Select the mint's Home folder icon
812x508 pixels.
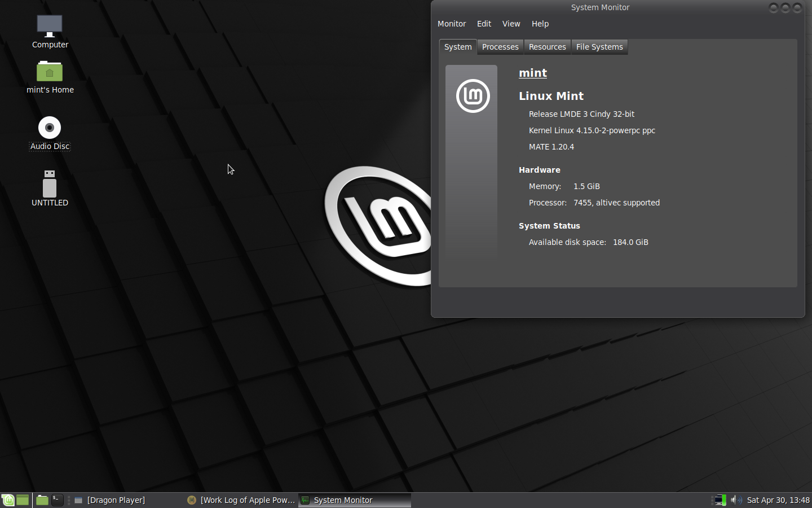pos(50,77)
